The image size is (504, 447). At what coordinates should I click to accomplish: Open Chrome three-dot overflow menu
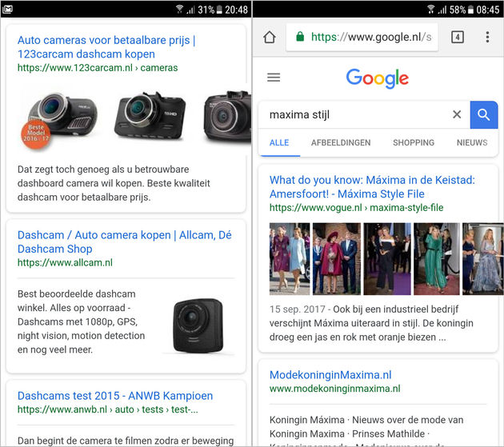pyautogui.click(x=487, y=38)
